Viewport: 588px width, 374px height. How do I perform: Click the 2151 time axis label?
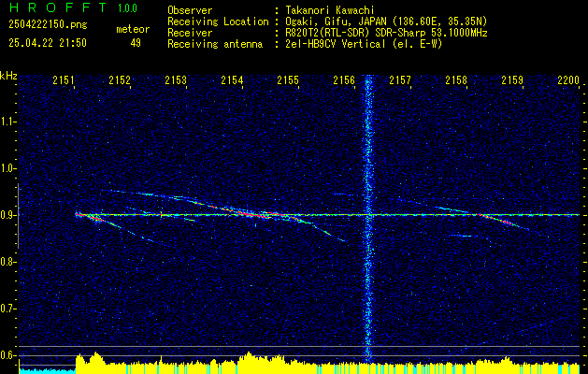[x=64, y=80]
